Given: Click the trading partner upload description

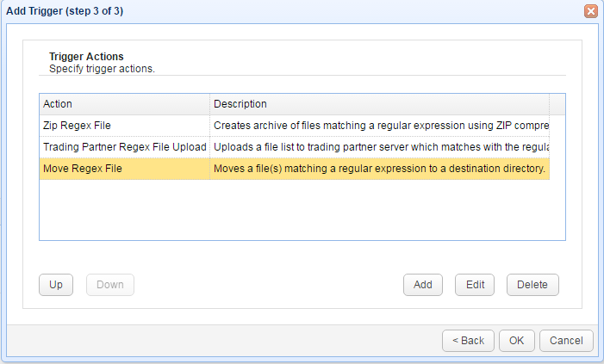Looking at the screenshot, I should tap(380, 147).
